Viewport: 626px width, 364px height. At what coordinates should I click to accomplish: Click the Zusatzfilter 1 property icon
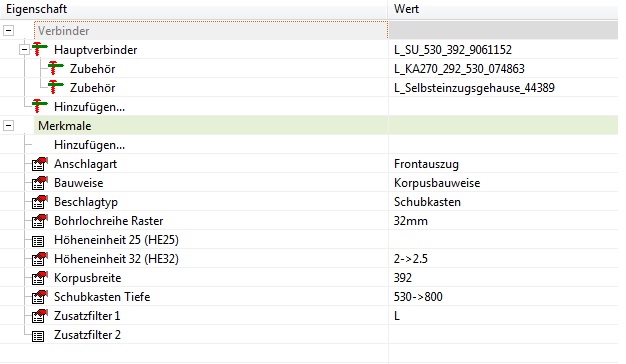[40, 316]
